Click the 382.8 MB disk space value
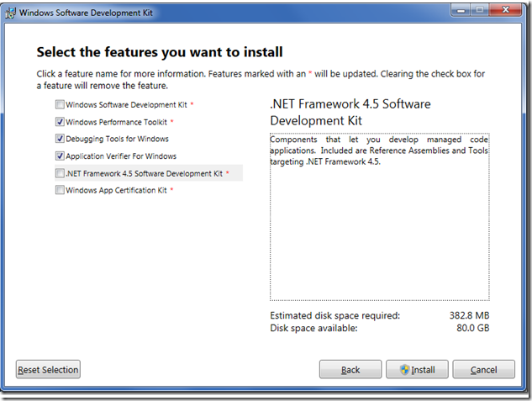This screenshot has width=532, height=401. click(x=469, y=315)
